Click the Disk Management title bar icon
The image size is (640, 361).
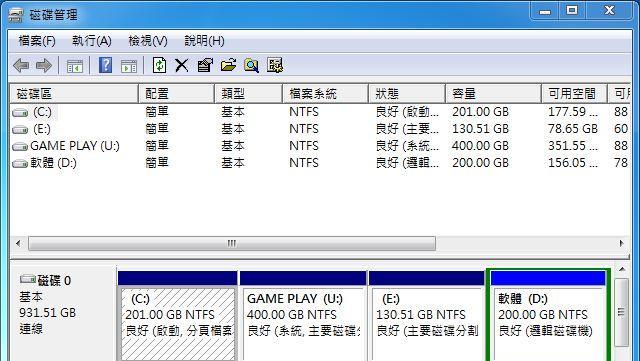[x=16, y=15]
